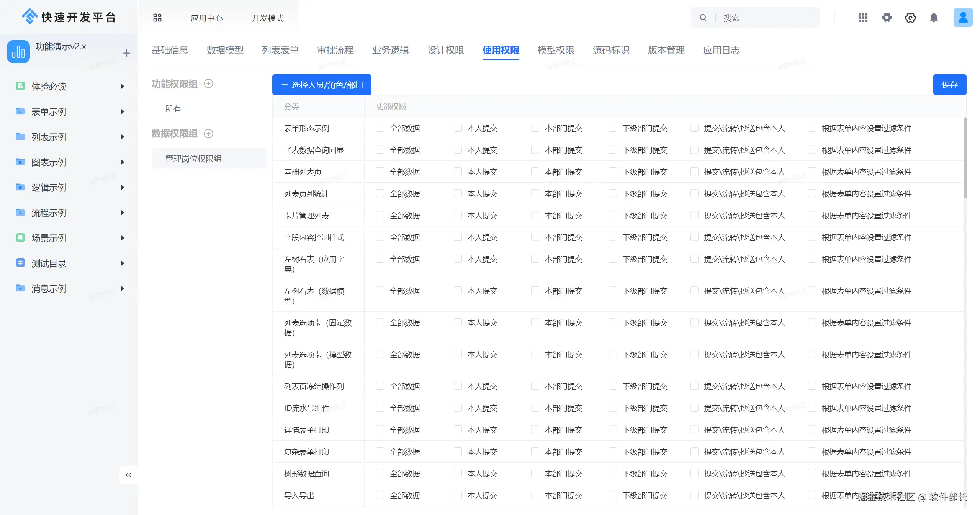Screen dimensions: 980x515
Task: Expand the 测试目录 sidebar item
Action: (x=122, y=263)
